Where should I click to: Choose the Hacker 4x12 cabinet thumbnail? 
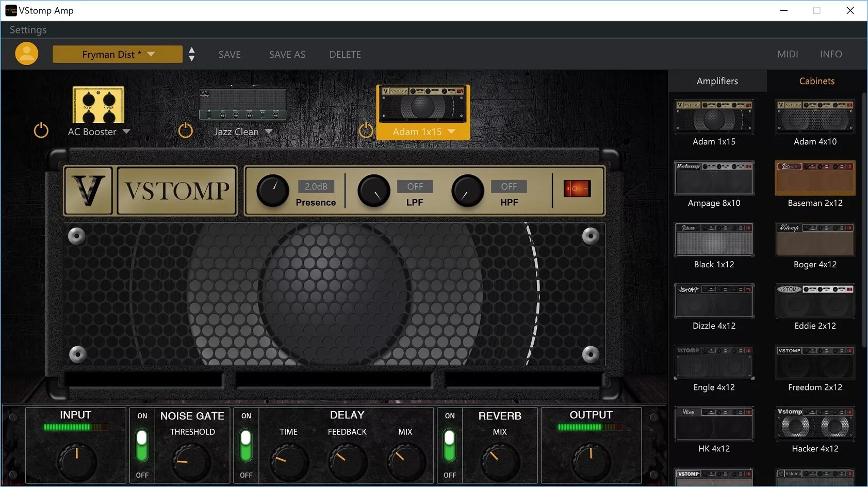815,424
